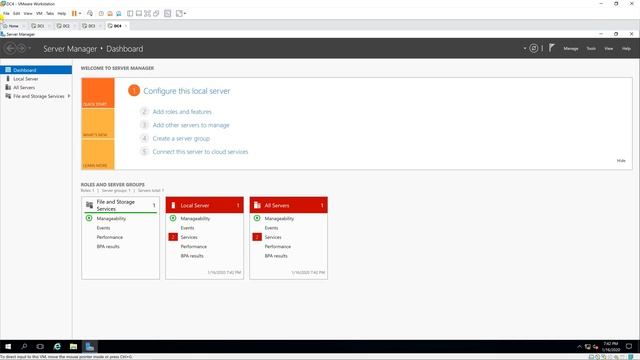Click Services alert in the All Servers tile
This screenshot has height=360, width=640.
point(273,237)
